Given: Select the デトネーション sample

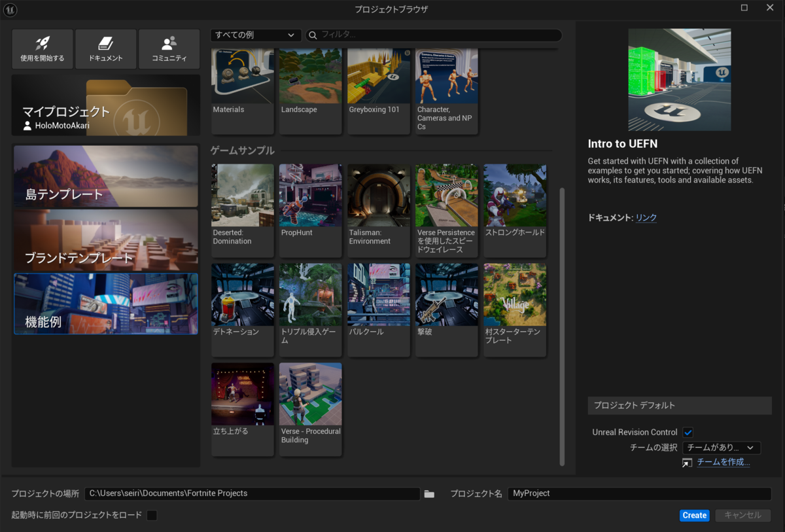Looking at the screenshot, I should [x=242, y=310].
